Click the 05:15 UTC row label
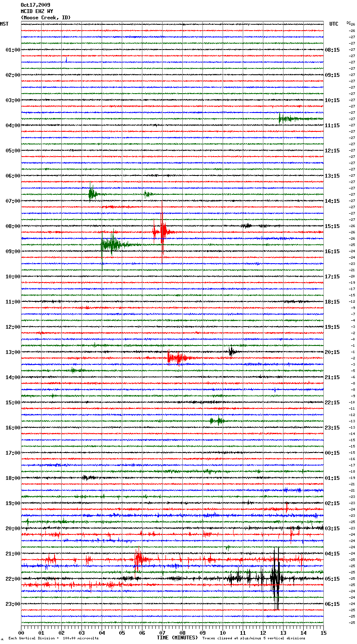 coord(332,579)
